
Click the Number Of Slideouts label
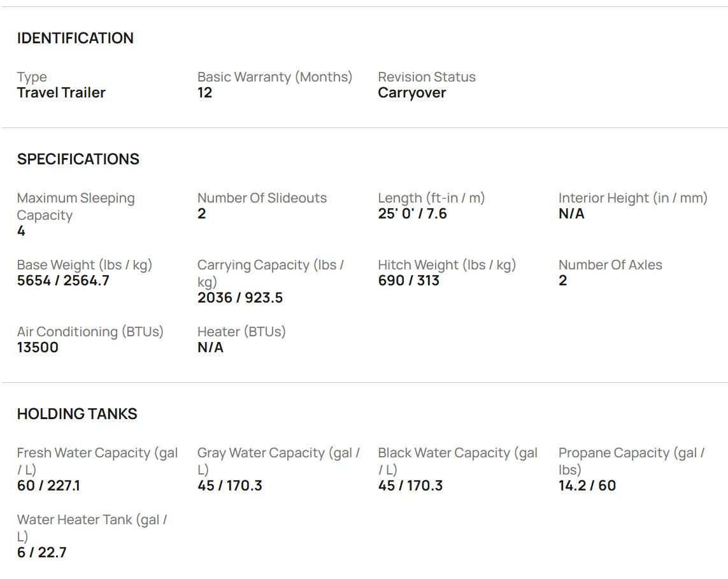click(x=262, y=198)
